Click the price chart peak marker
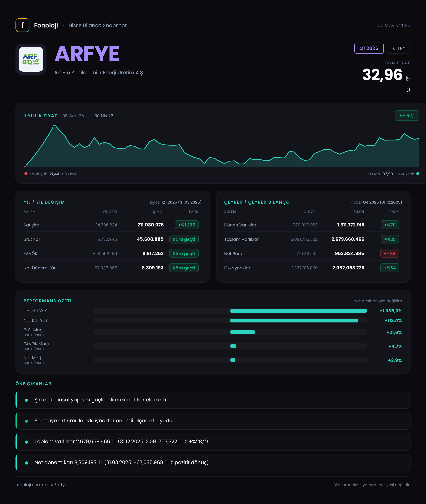 click(54, 125)
